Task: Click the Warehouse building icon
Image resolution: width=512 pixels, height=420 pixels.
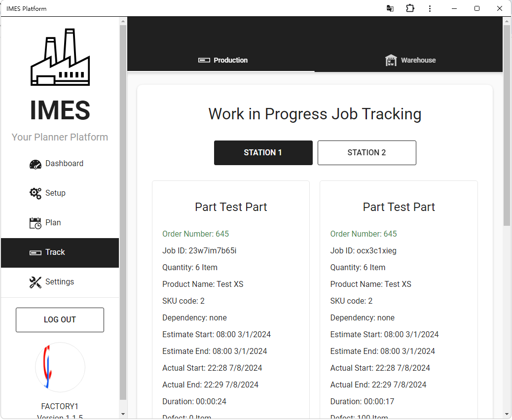Action: (391, 60)
